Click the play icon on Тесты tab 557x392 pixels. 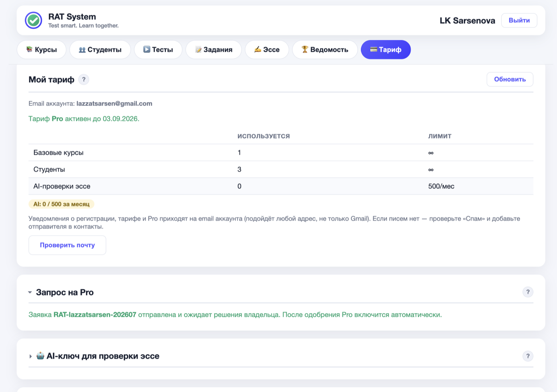point(147,49)
